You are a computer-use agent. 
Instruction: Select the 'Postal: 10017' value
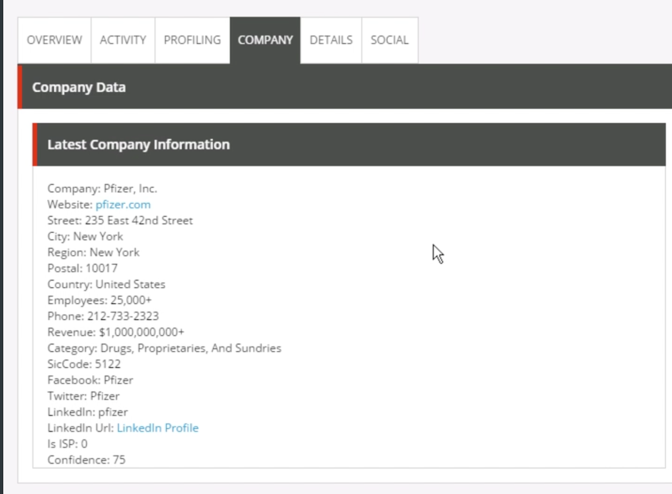point(82,268)
